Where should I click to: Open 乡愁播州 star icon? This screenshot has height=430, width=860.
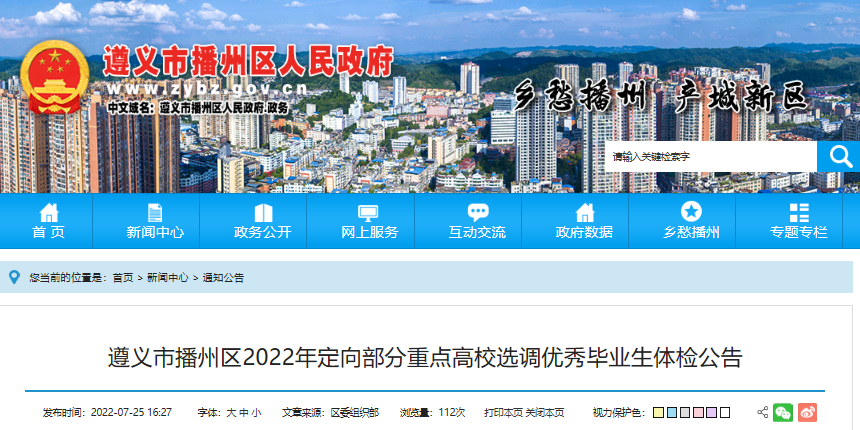691,212
